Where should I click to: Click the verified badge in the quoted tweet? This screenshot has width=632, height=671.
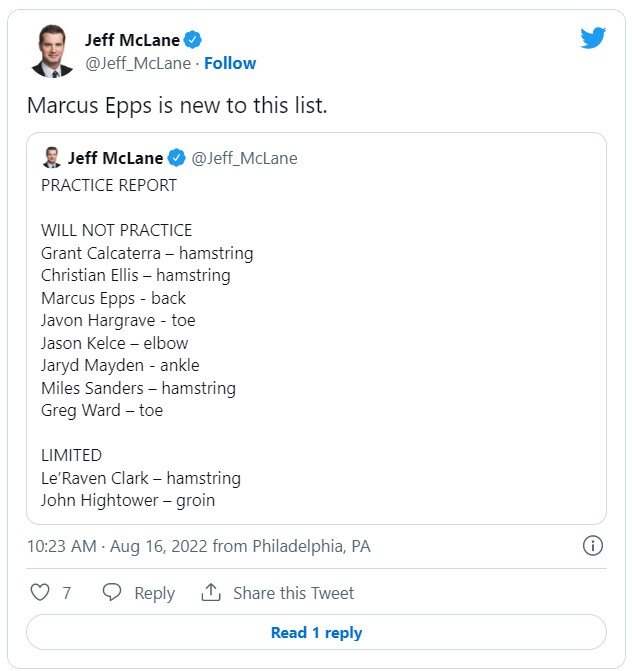pyautogui.click(x=176, y=158)
